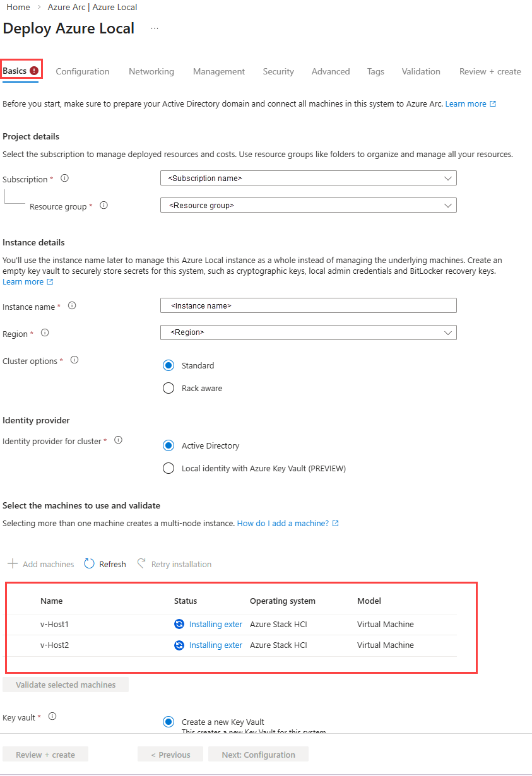Image resolution: width=532 pixels, height=776 pixels.
Task: Select the Rack aware cluster option
Action: pyautogui.click(x=168, y=389)
